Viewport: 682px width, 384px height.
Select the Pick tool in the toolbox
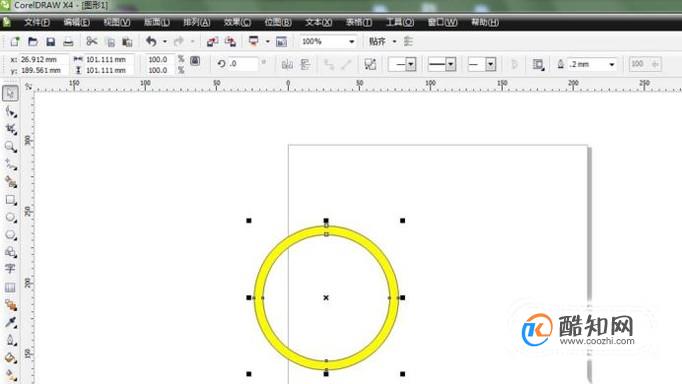click(10, 93)
